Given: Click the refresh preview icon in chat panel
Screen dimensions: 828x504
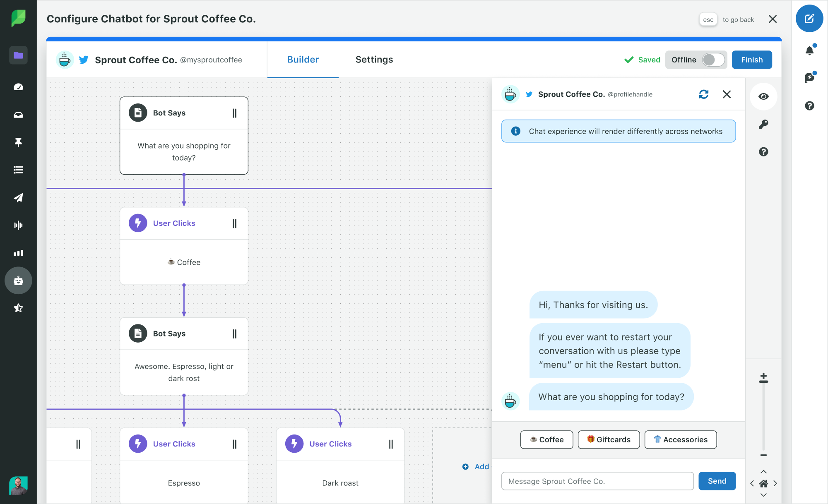Looking at the screenshot, I should [704, 94].
